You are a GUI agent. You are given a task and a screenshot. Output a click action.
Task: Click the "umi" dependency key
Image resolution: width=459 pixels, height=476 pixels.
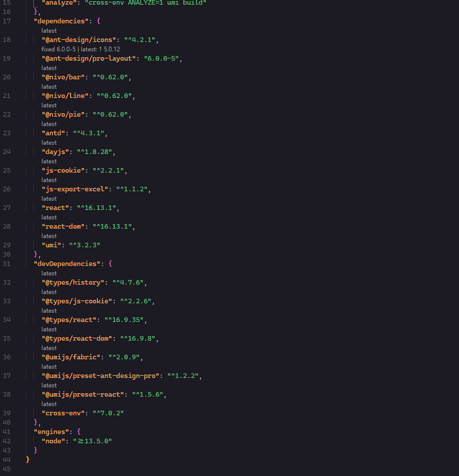pyautogui.click(x=51, y=245)
